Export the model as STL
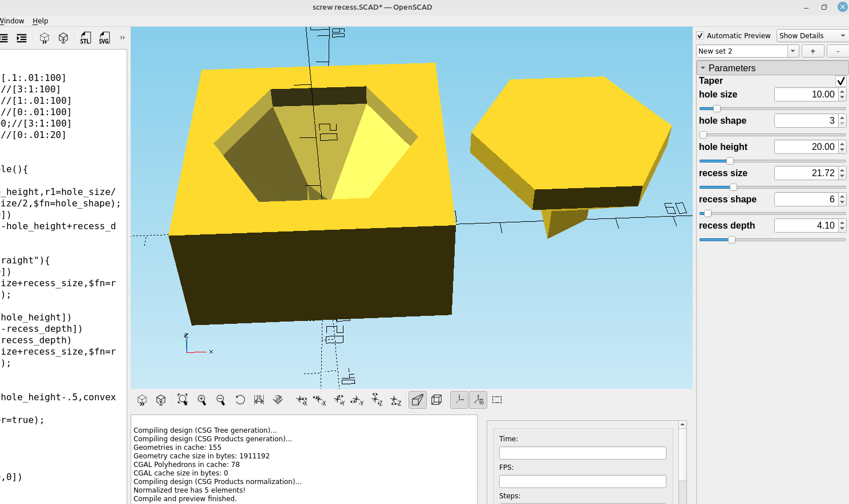 (85, 38)
